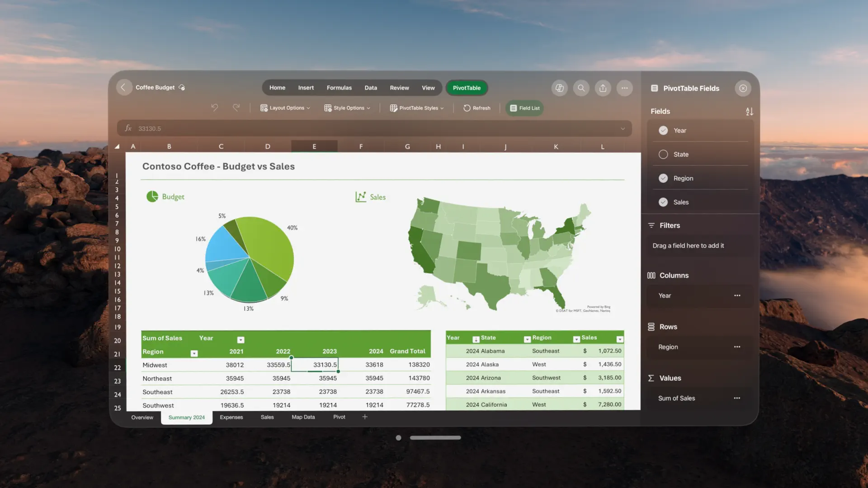The image size is (868, 488).
Task: Enable the State field checkbox
Action: [x=663, y=154]
